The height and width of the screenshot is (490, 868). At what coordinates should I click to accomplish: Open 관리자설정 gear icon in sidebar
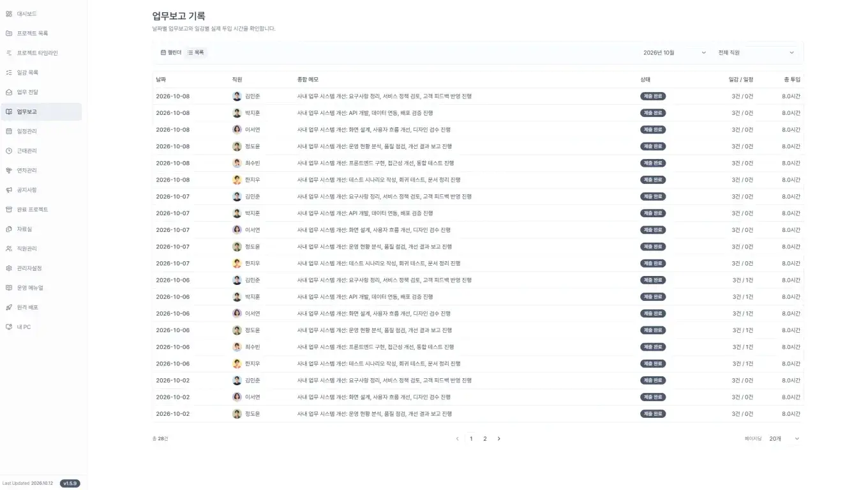tap(9, 268)
